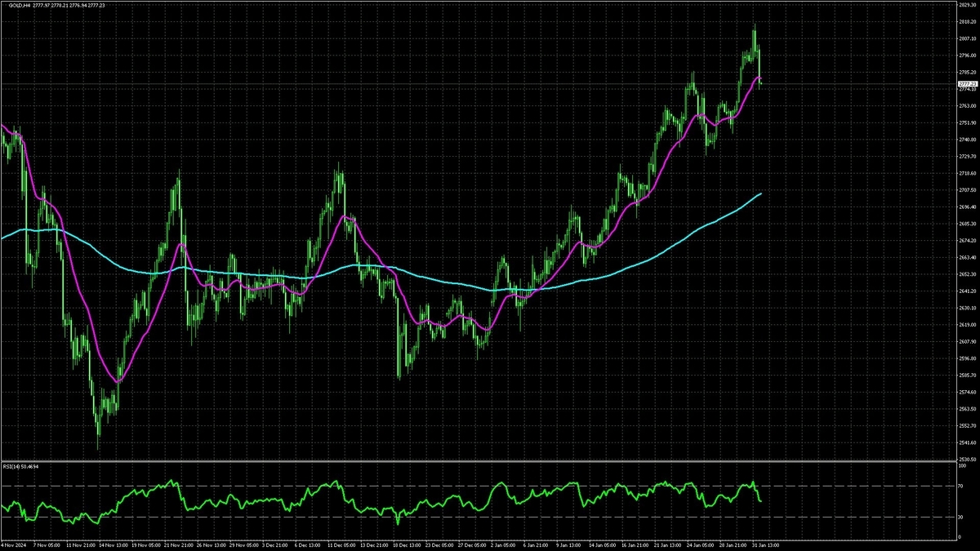Click price scale label 2829.30

coord(967,6)
